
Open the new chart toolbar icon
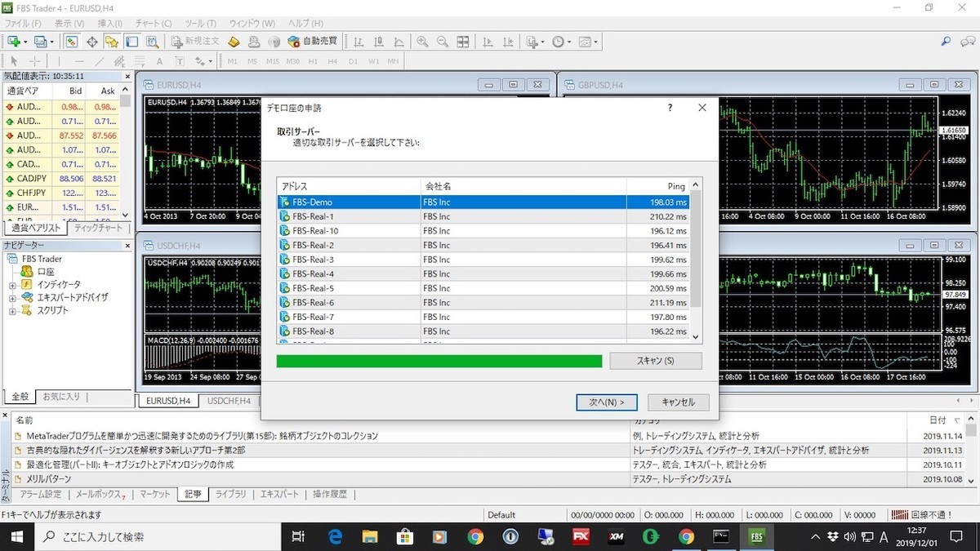16,41
